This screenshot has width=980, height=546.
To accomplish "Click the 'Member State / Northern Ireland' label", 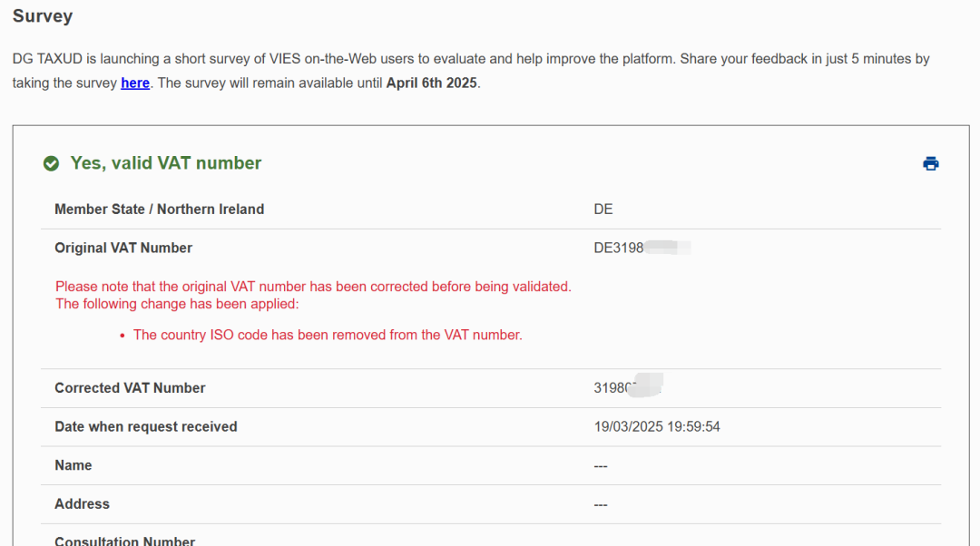I will click(160, 210).
